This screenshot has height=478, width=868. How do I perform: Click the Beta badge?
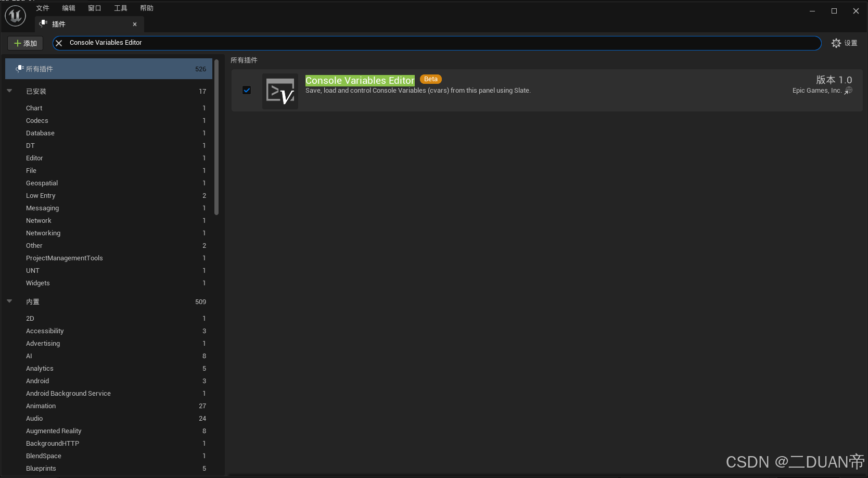431,79
